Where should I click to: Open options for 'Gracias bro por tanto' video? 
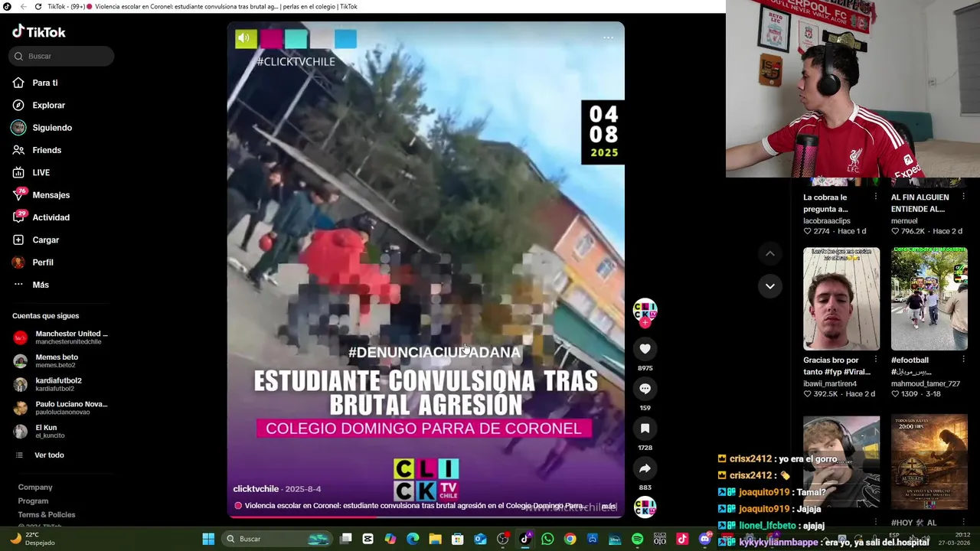click(876, 360)
